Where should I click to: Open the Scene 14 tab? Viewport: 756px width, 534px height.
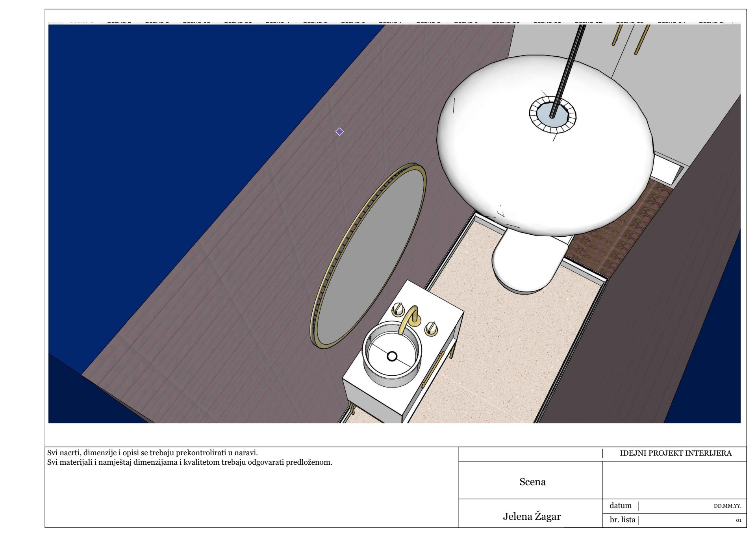pyautogui.click(x=671, y=22)
